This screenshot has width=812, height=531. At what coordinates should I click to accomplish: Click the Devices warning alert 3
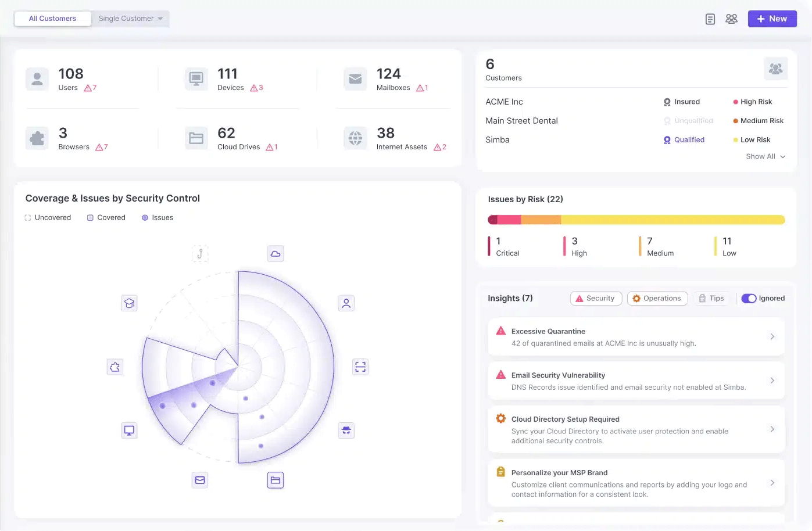coord(256,88)
